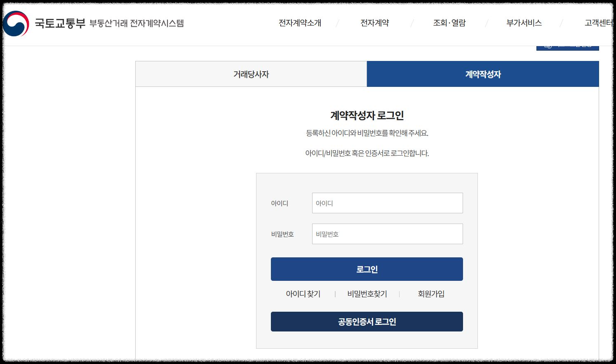Image resolution: width=616 pixels, height=364 pixels.
Task: Click the 회원가입 link
Action: point(430,294)
